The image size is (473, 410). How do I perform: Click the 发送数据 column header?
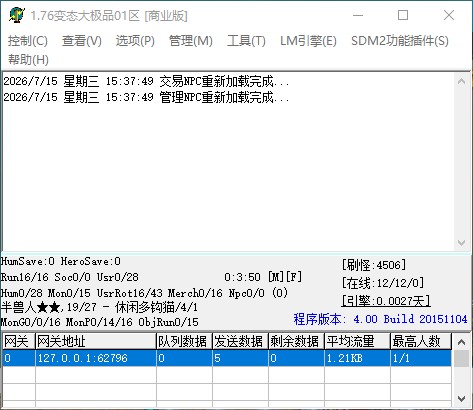(240, 341)
